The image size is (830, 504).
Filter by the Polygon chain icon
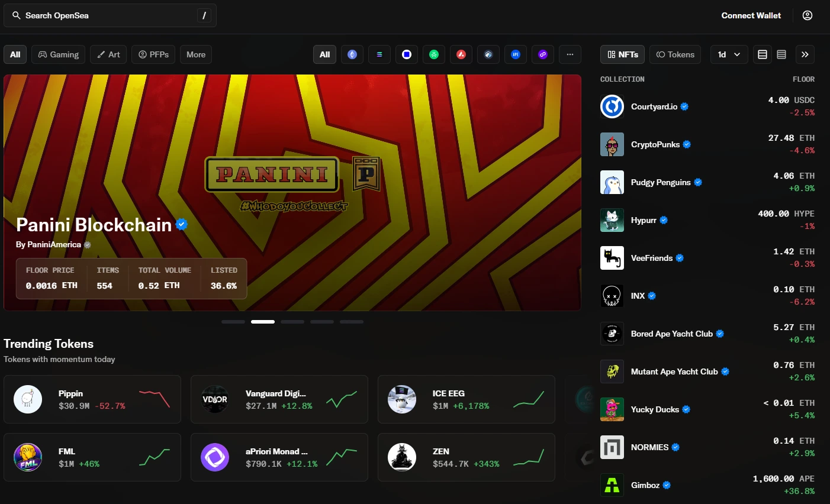[543, 54]
